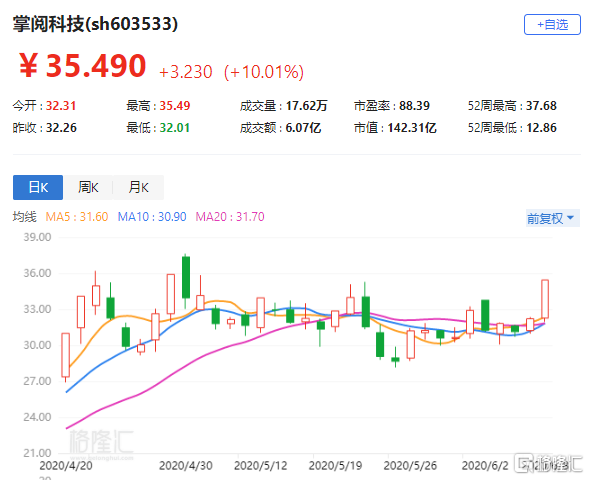
Task: Click the price change +3.230
Action: point(186,71)
